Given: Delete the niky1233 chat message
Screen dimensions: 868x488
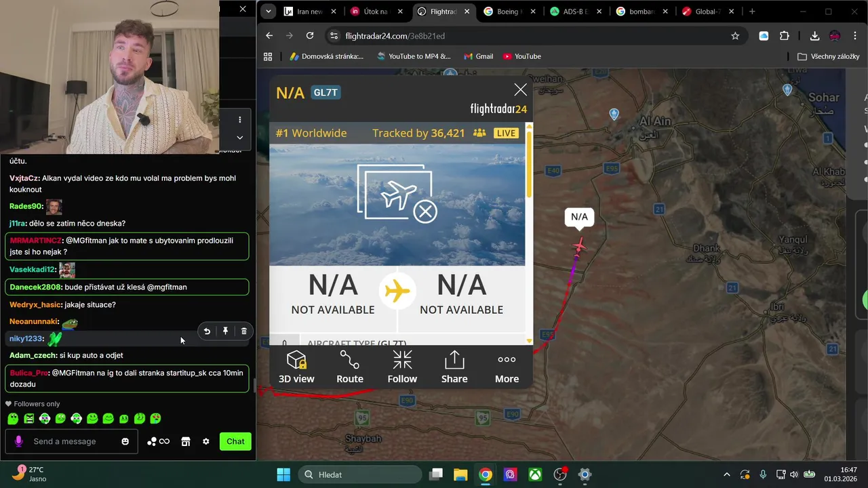Looking at the screenshot, I should 244,331.
